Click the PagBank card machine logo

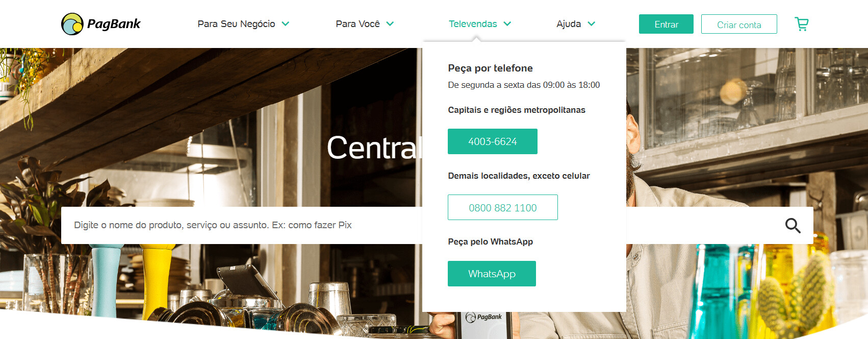483,317
